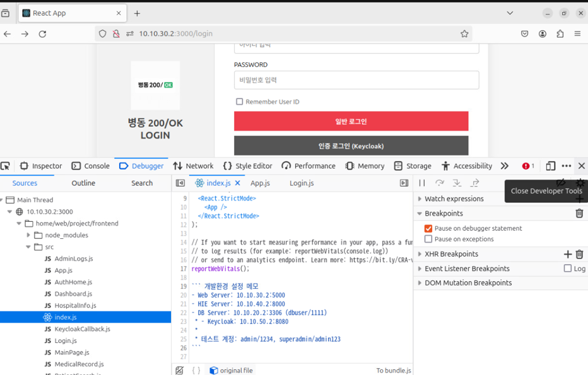Expand Event Listener Breakpoints section
The height and width of the screenshot is (375, 588).
click(420, 268)
